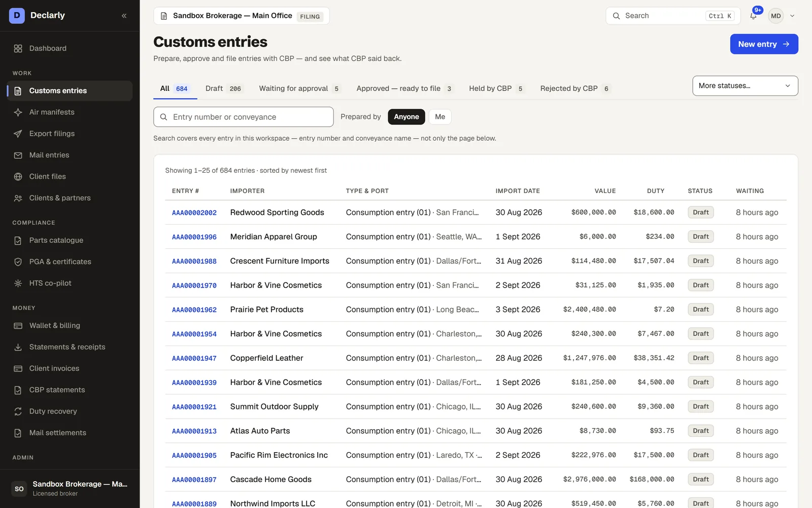This screenshot has width=812, height=508.
Task: Click value $2,976,000.00 in Cascade Home Goods row
Action: coord(590,480)
